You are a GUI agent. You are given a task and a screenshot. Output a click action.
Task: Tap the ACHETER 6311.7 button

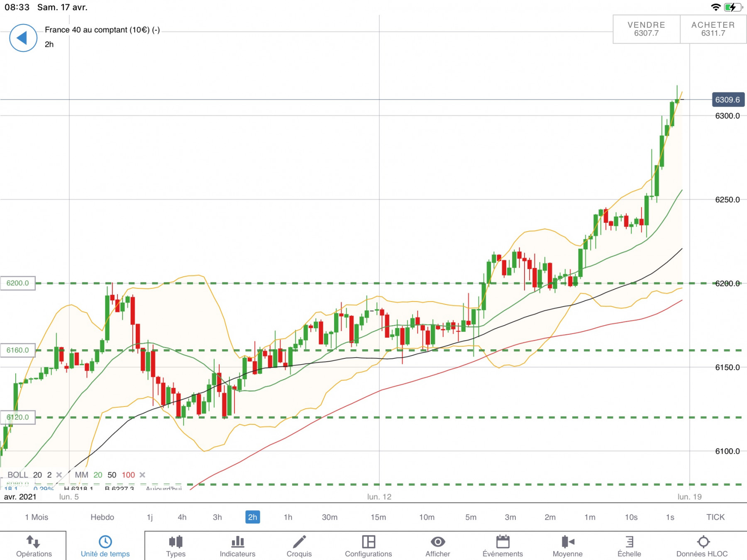tap(713, 29)
